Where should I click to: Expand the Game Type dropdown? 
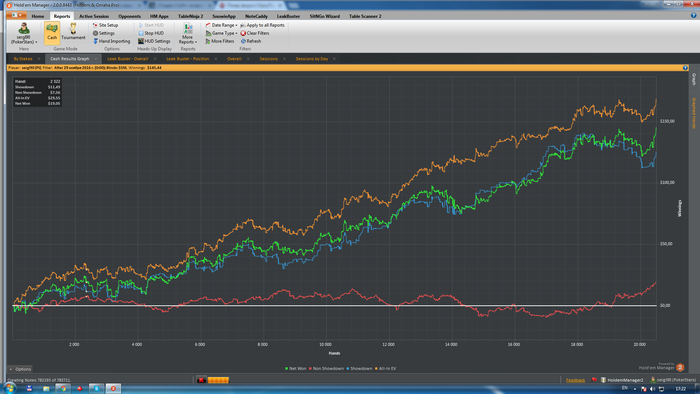click(221, 33)
